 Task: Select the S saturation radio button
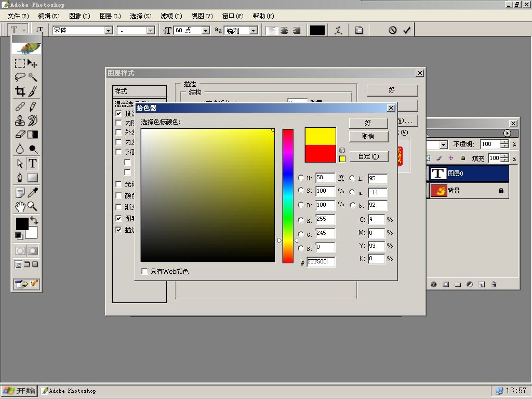coord(301,190)
